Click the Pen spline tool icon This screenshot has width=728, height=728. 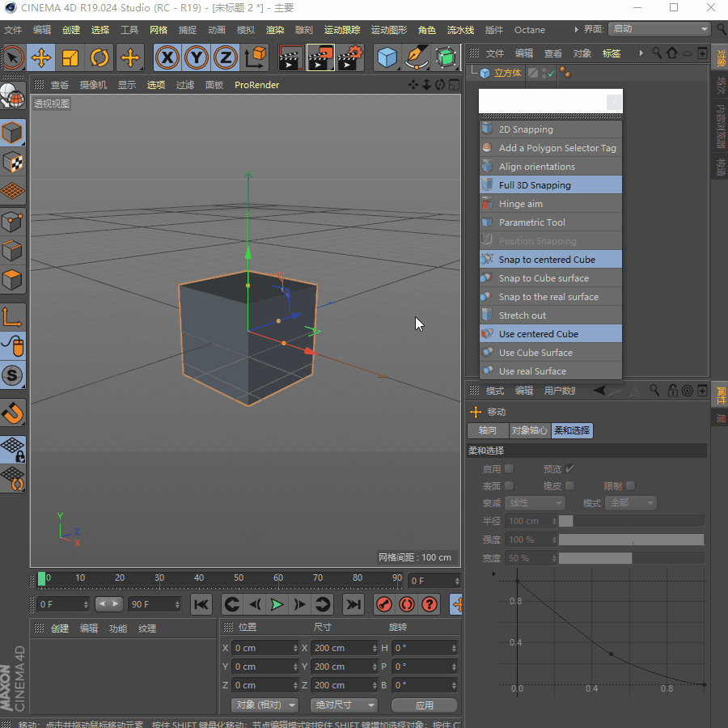tap(417, 57)
